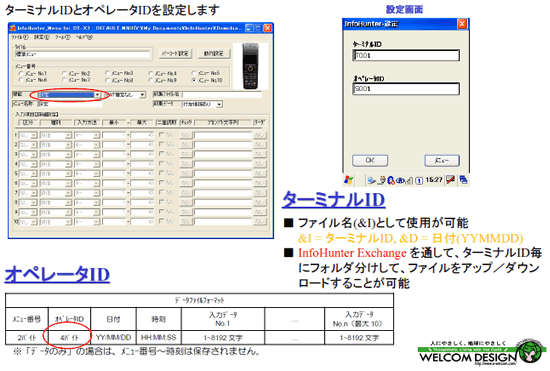
Task: Click the WELCOM DESIGN logo
Action: [x=482, y=353]
